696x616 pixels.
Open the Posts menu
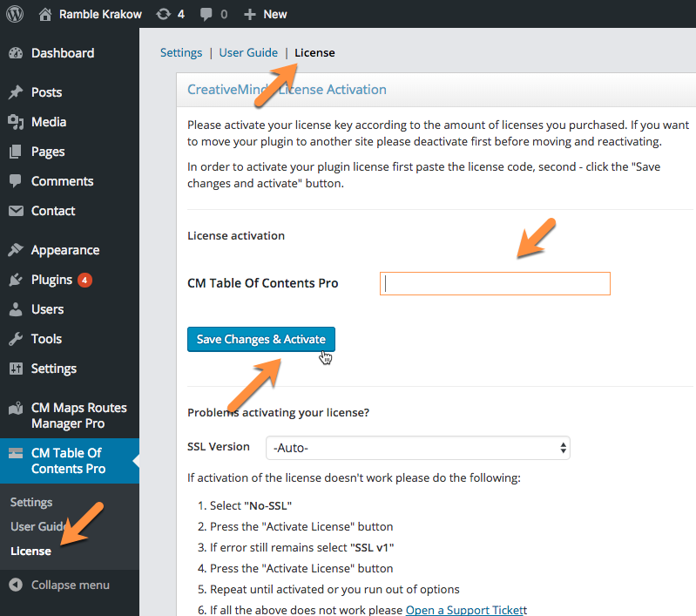point(47,92)
